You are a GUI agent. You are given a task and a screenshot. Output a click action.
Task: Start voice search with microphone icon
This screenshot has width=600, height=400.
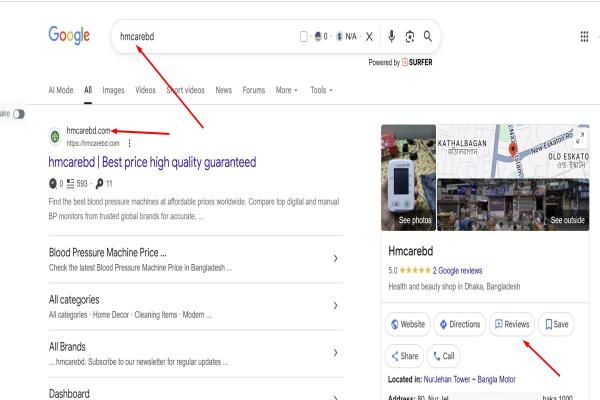[391, 36]
